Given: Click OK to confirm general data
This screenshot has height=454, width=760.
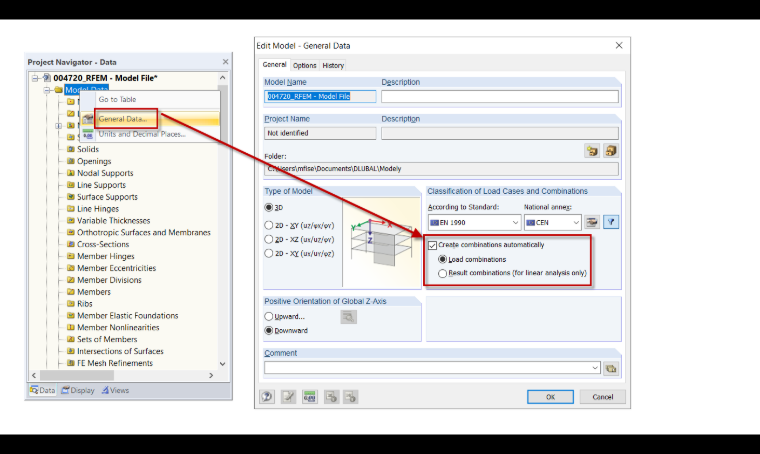Looking at the screenshot, I should click(x=550, y=397).
